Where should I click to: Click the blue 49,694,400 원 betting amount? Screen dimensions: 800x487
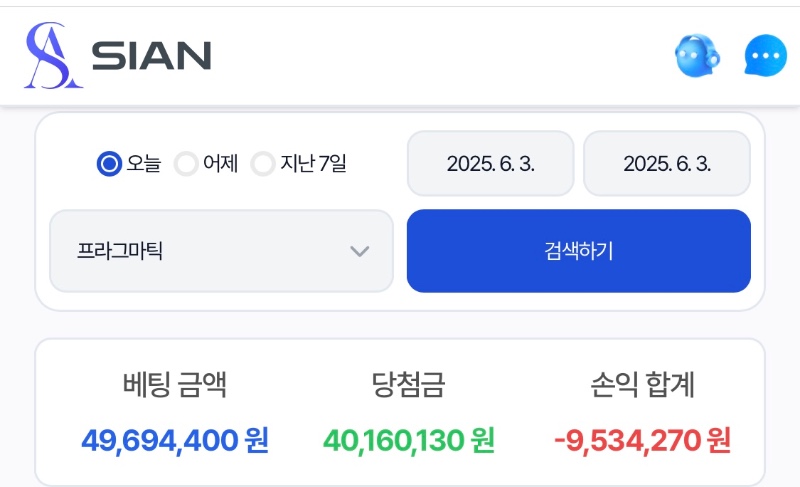(174, 441)
